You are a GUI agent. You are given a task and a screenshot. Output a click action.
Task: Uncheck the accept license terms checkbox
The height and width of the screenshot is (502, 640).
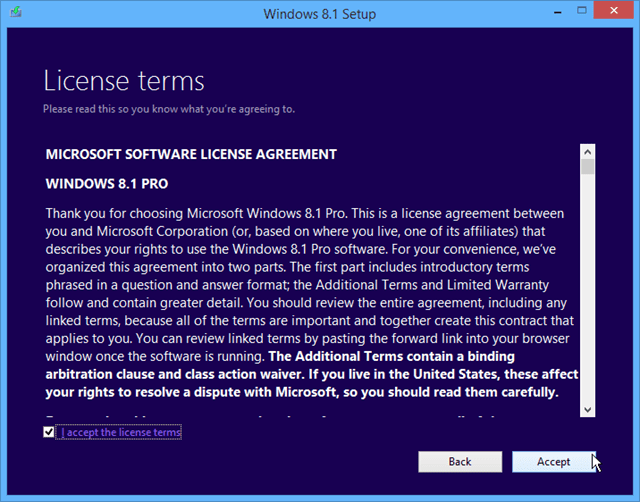coord(49,432)
